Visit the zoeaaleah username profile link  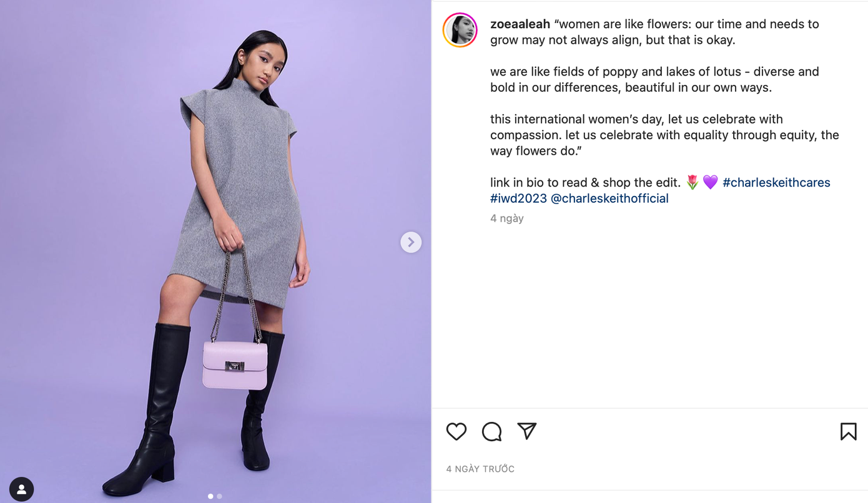click(x=520, y=24)
